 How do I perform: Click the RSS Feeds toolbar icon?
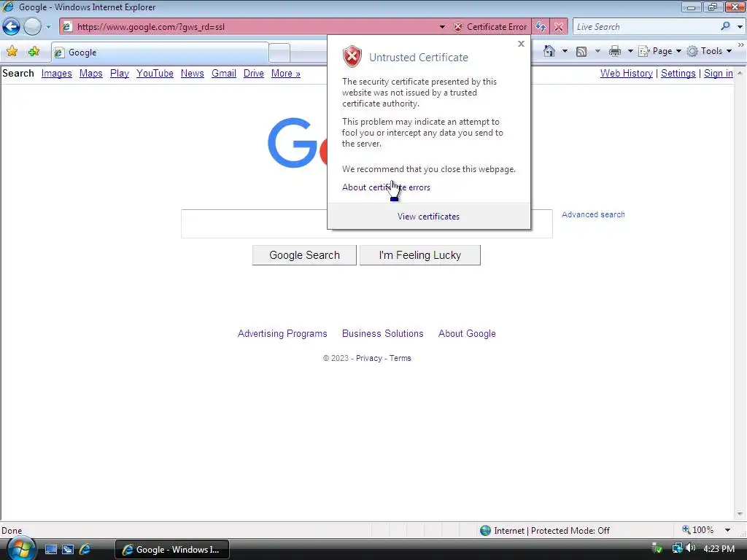pyautogui.click(x=581, y=52)
